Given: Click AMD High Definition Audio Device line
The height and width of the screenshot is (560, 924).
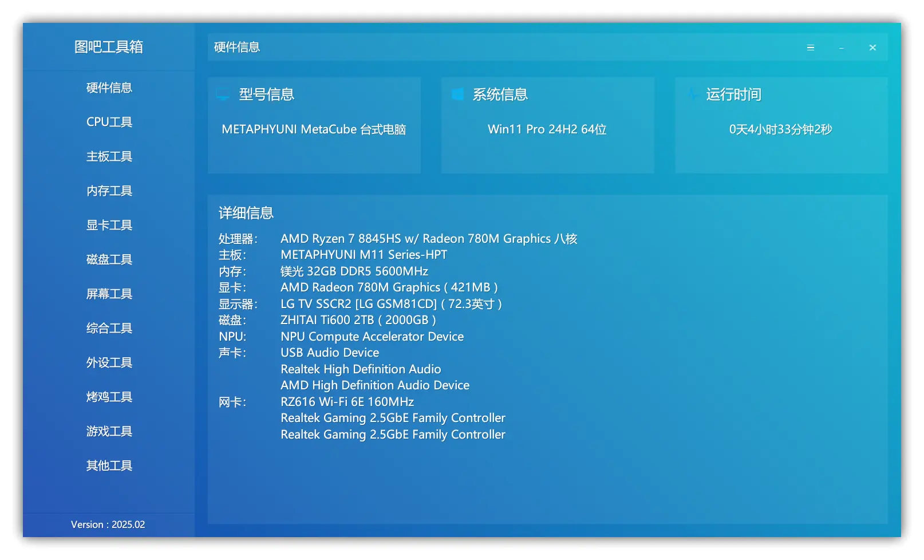Looking at the screenshot, I should click(375, 385).
